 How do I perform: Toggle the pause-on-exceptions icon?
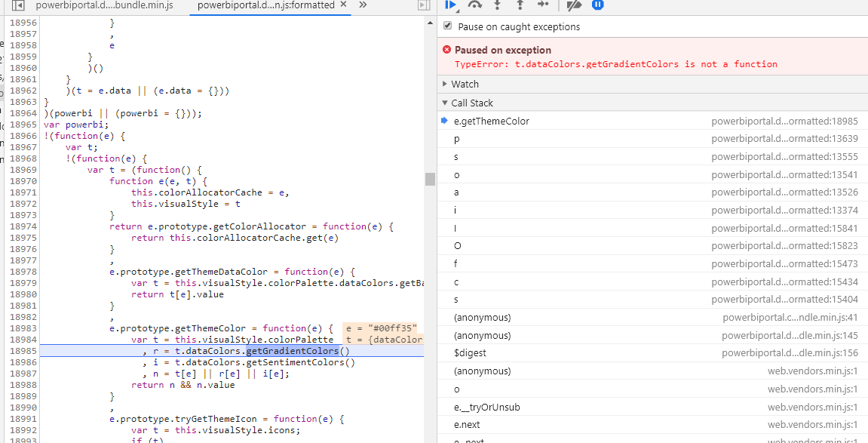(597, 5)
